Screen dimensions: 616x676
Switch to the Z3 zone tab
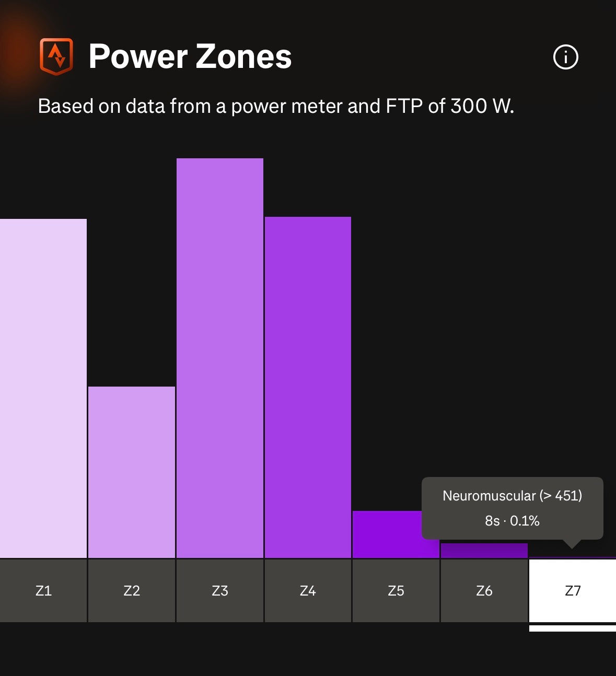220,591
